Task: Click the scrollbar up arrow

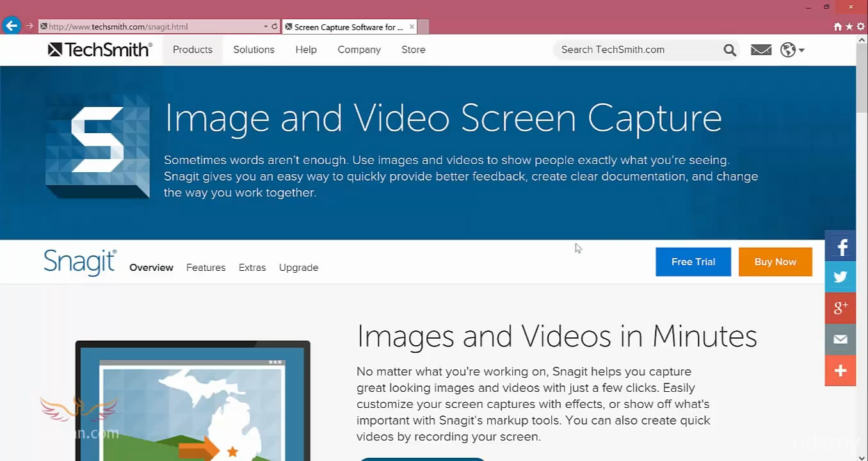Action: (x=862, y=40)
